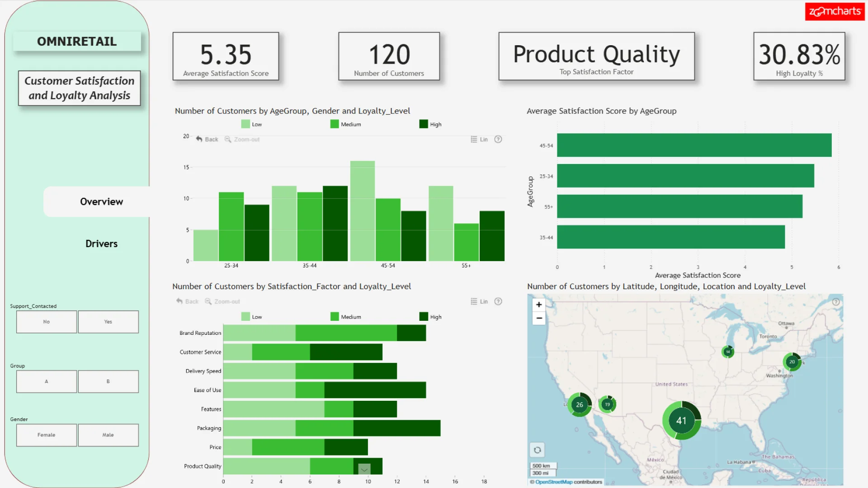Toggle Medium legend swatch in factor chart
The height and width of the screenshot is (488, 868).
click(x=335, y=317)
